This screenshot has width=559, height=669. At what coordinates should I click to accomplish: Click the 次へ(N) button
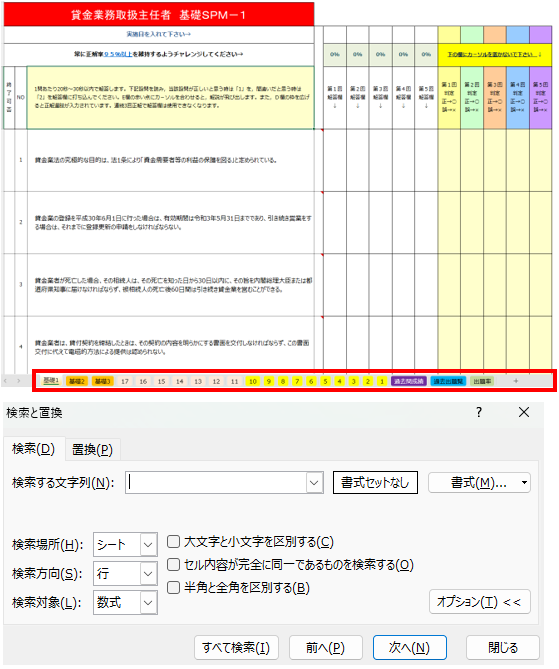coord(410,648)
